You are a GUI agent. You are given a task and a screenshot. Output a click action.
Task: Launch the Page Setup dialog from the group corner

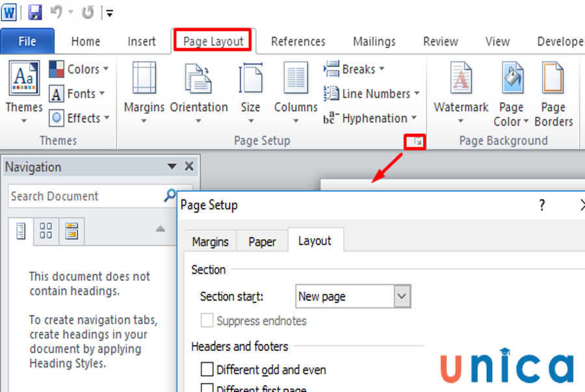(417, 142)
